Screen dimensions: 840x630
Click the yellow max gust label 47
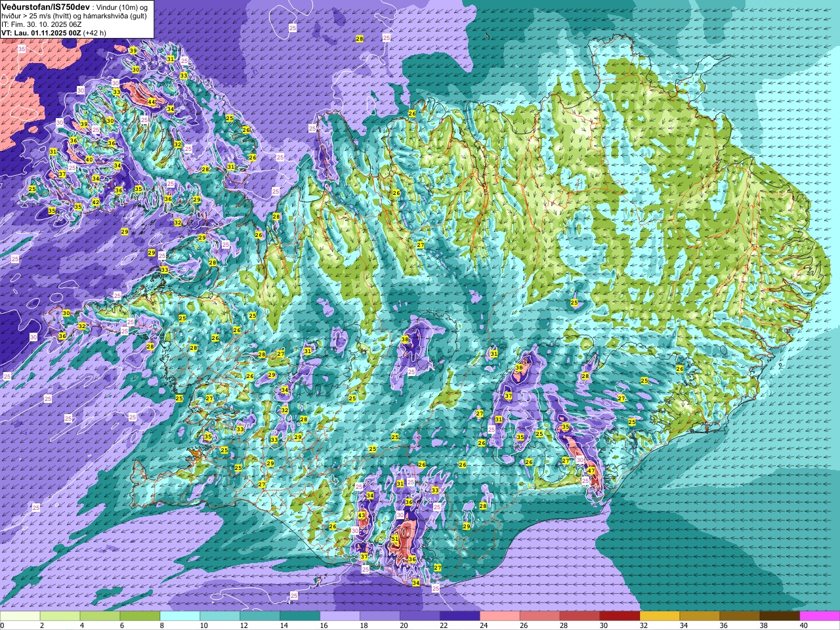591,471
